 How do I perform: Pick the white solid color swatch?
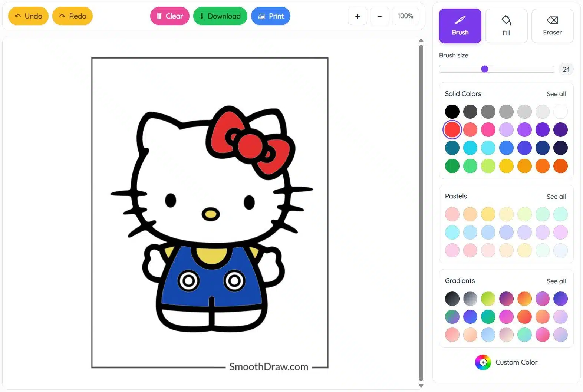tap(560, 112)
